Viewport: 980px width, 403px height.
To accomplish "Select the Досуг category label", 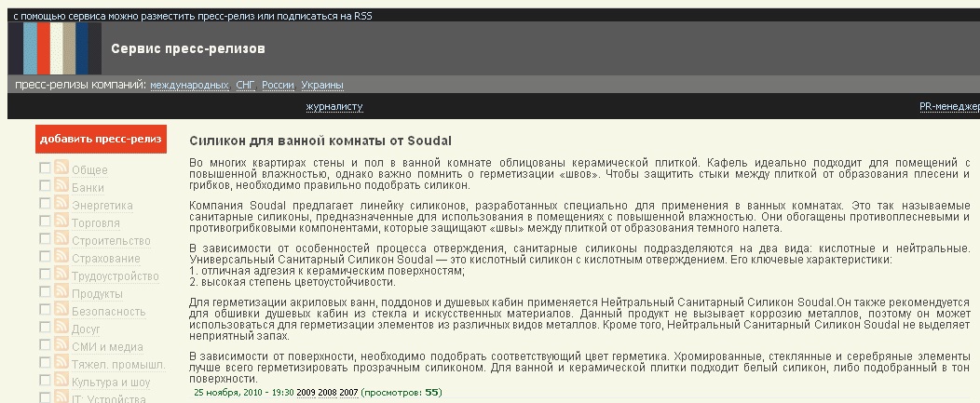I will [86, 329].
